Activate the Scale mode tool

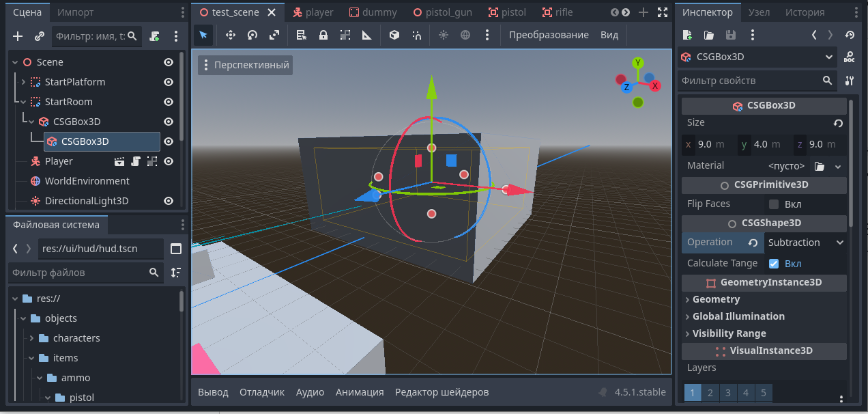point(274,35)
